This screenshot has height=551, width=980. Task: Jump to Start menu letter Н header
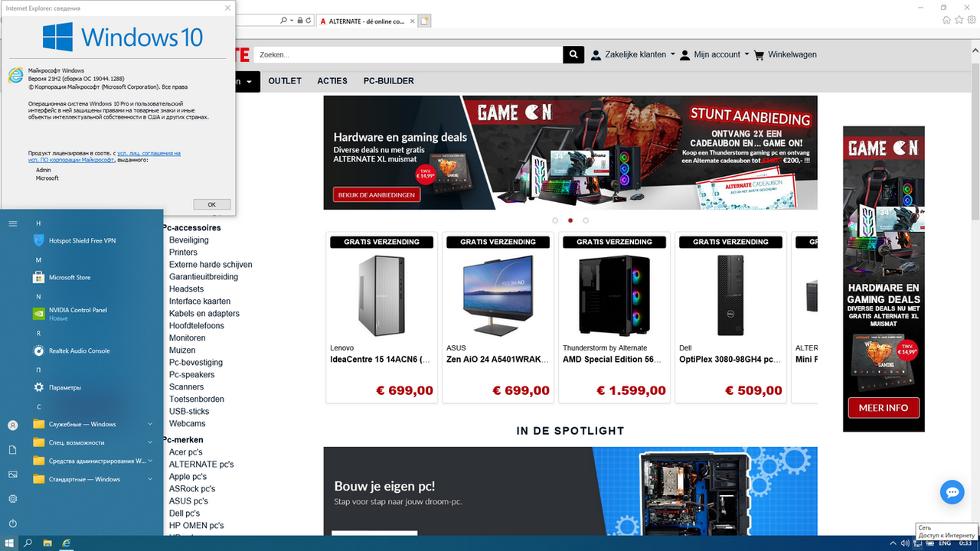pos(38,223)
